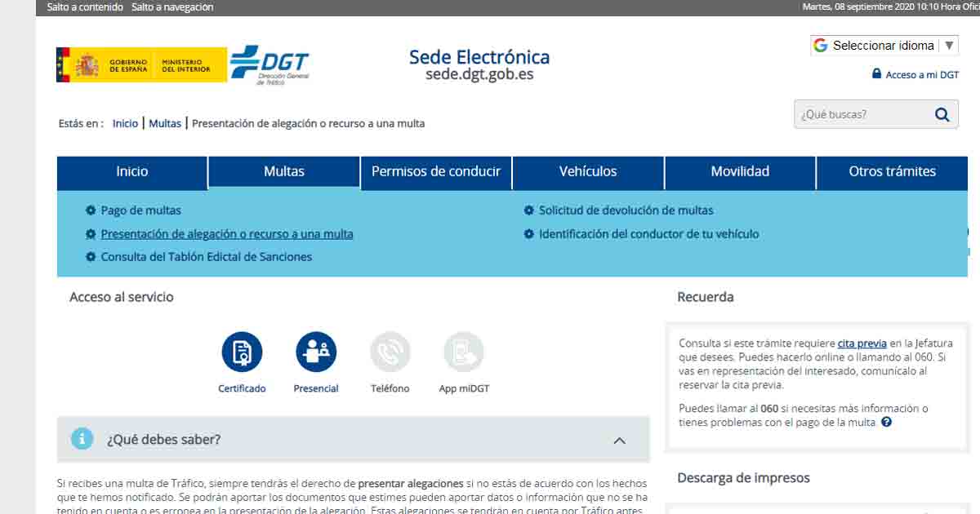980x514 pixels.
Task: Click the Gobierno de España logo
Action: [x=141, y=65]
